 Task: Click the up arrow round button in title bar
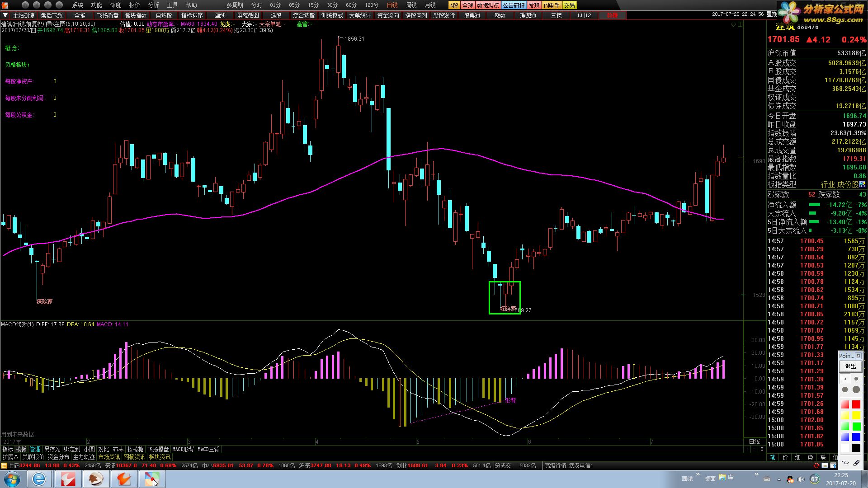(x=59, y=5)
